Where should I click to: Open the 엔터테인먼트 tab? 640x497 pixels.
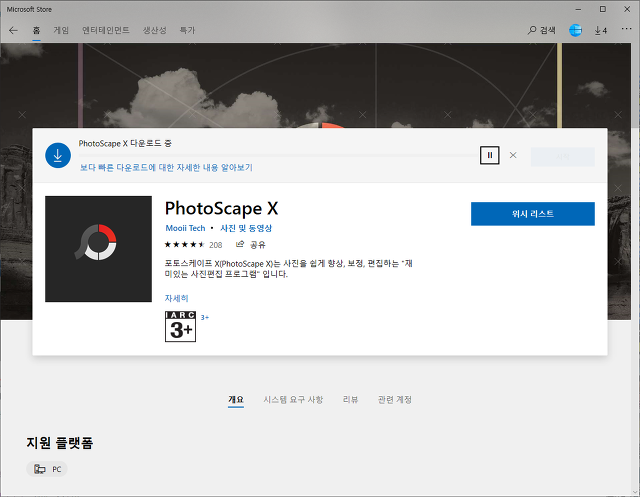coord(106,30)
